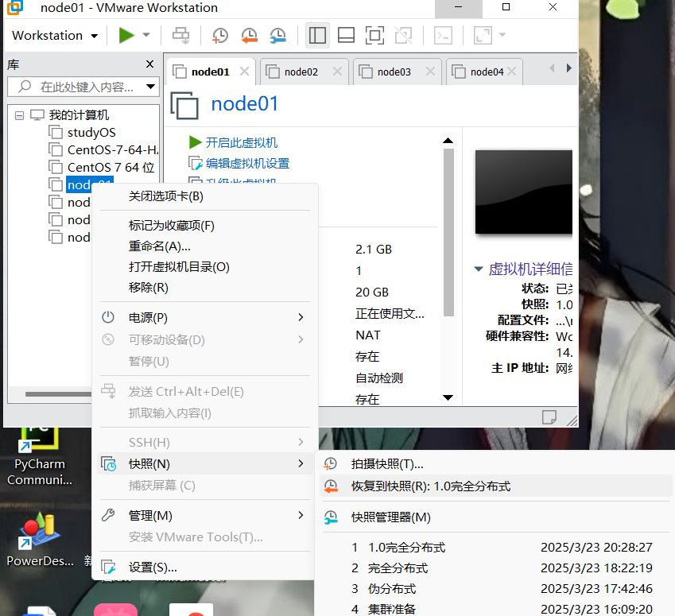Open the stretch display dropdown arrow
This screenshot has height=616, width=675.
502,35
